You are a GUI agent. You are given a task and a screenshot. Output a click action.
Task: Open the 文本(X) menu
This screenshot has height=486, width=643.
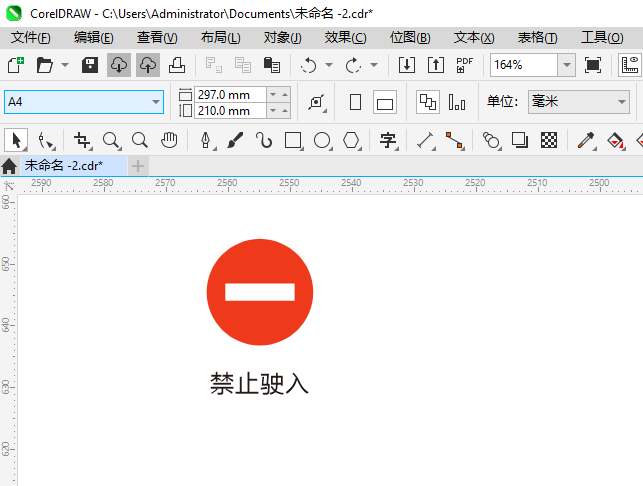[x=474, y=38]
